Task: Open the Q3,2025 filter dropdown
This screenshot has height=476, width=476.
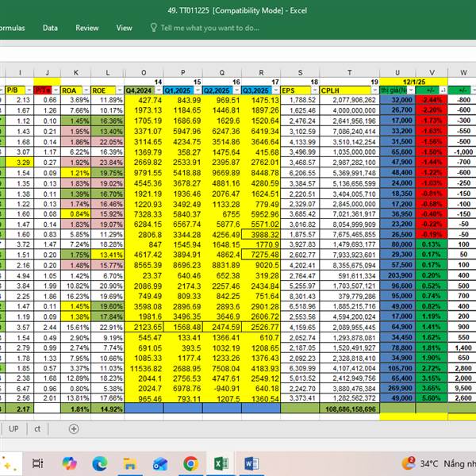Action: 276,90
